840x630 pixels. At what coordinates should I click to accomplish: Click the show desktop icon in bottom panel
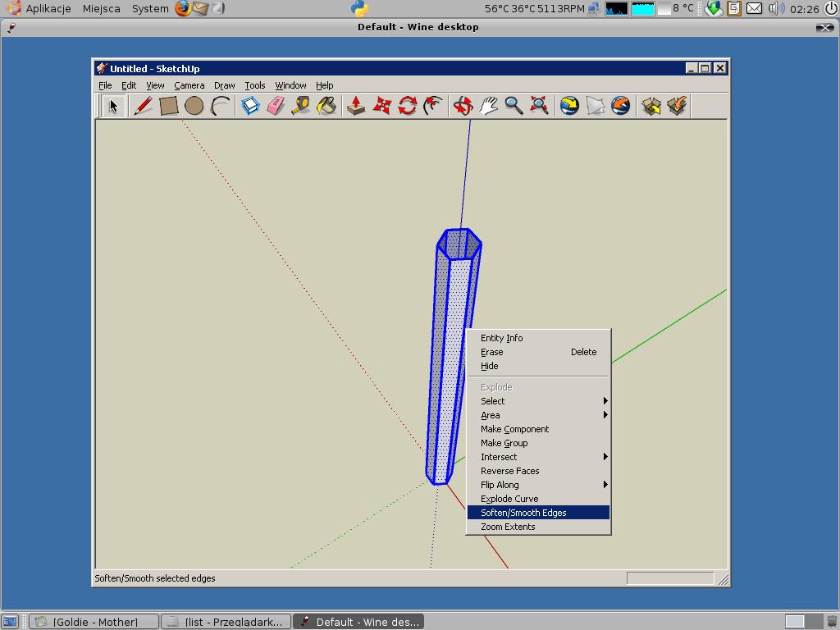10,622
